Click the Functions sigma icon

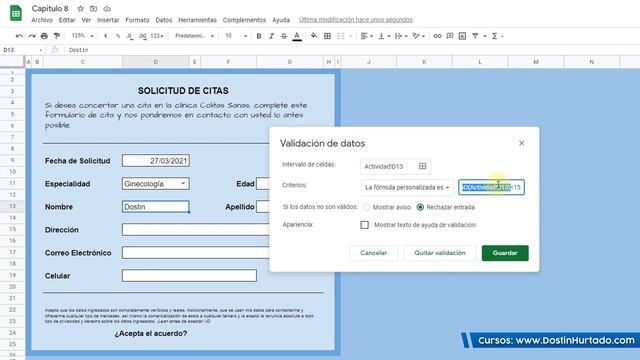[x=495, y=36]
